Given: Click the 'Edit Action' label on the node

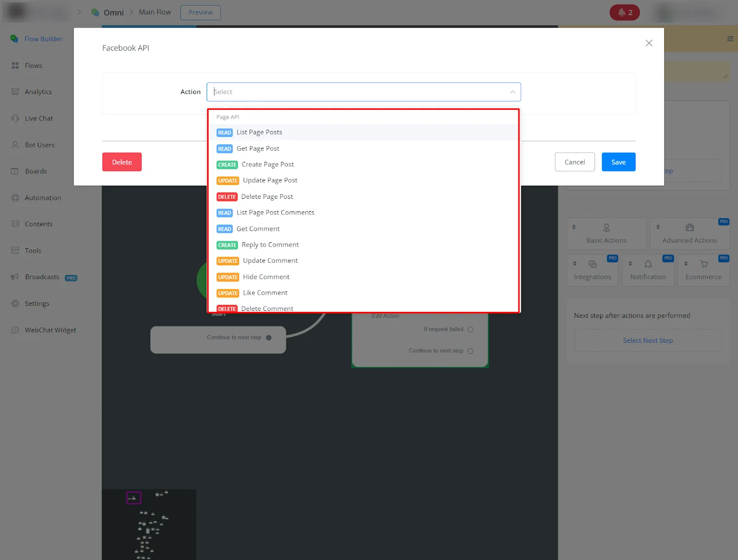Looking at the screenshot, I should (x=385, y=316).
